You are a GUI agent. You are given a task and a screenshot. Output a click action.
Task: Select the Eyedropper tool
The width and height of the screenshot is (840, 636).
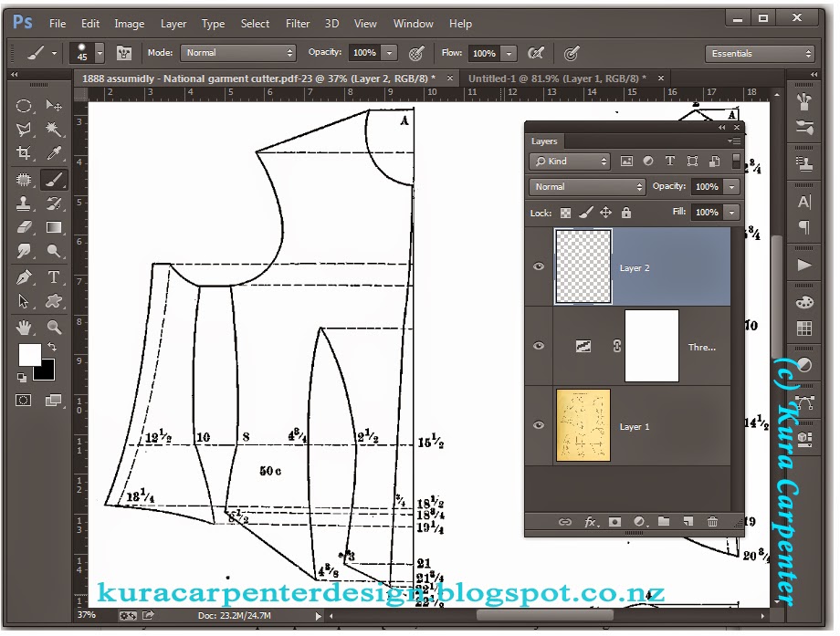[54, 154]
